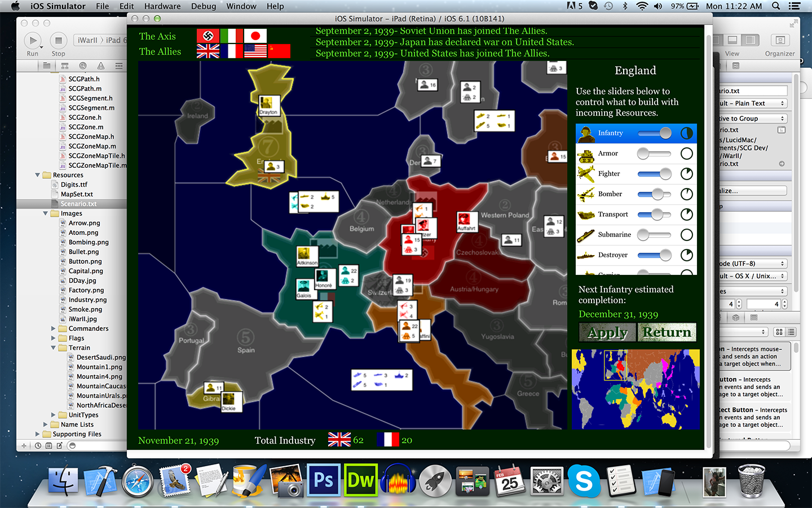
Task: Toggle the Infantry pie-chart indicator
Action: 686,133
